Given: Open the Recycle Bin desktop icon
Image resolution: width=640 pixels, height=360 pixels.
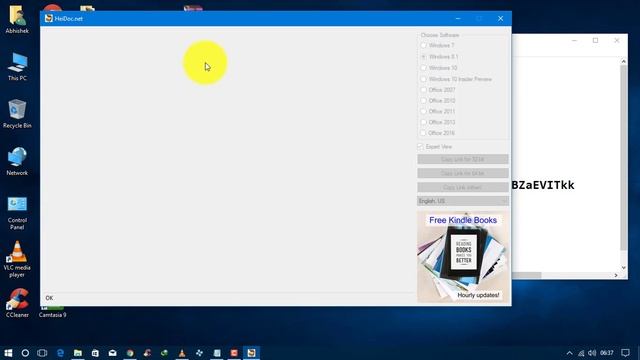Looking at the screenshot, I should pyautogui.click(x=17, y=114).
